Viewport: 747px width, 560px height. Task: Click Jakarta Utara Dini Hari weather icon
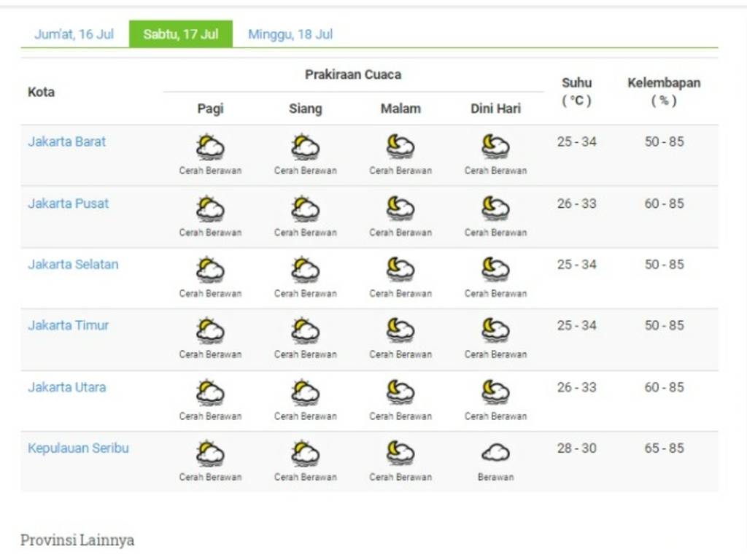click(495, 392)
